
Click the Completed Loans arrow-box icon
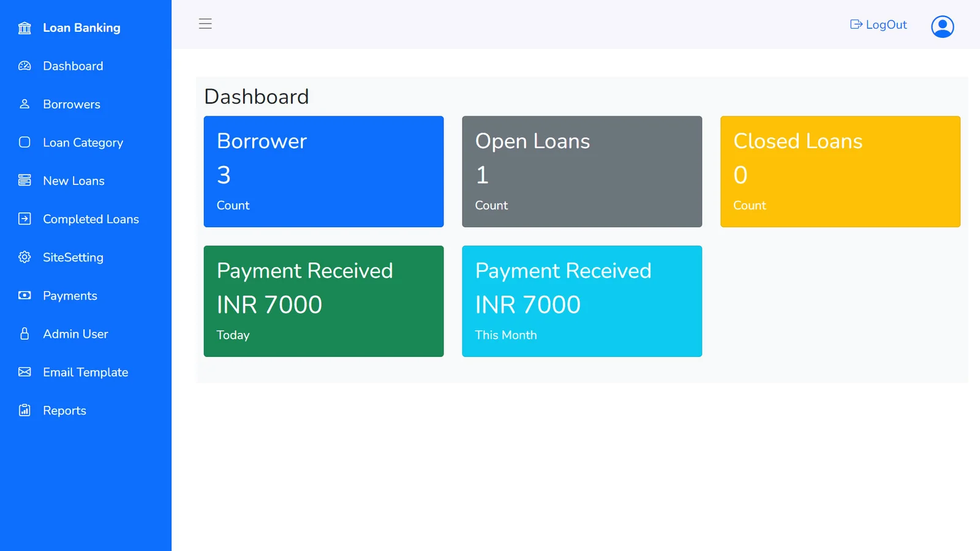click(x=24, y=219)
